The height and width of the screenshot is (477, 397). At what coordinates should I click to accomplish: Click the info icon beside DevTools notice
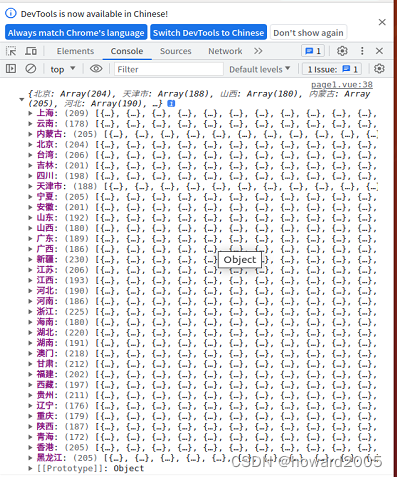click(11, 13)
